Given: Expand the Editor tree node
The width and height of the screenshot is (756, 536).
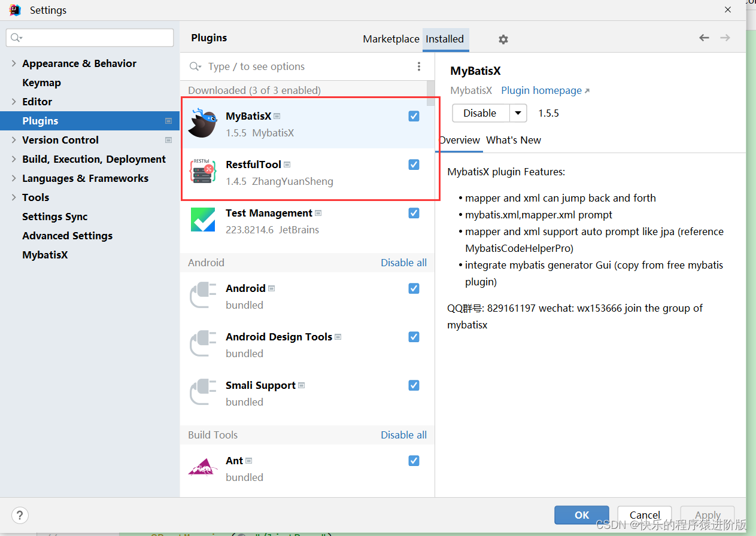Looking at the screenshot, I should point(13,102).
